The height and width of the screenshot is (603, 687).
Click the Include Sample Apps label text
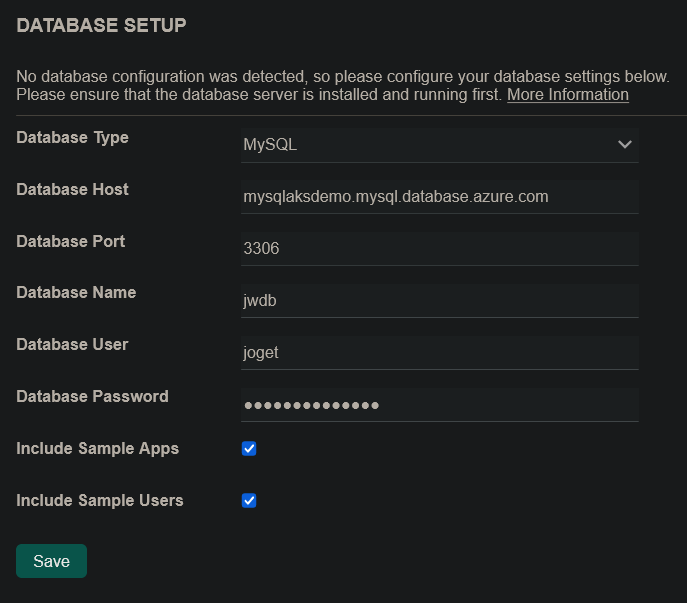click(98, 449)
